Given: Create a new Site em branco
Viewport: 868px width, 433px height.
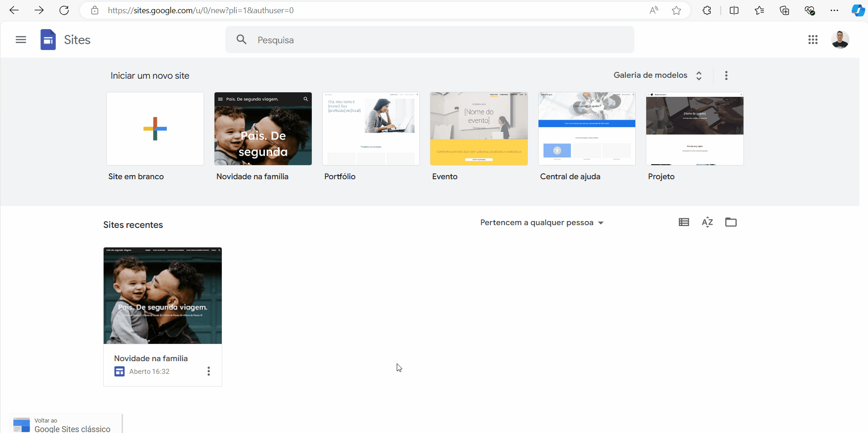Looking at the screenshot, I should click(155, 129).
